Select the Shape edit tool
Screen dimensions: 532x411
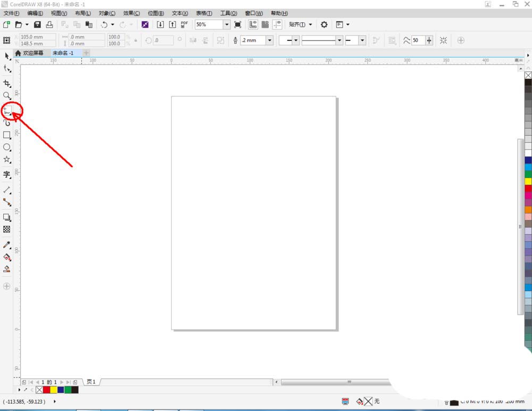point(7,69)
